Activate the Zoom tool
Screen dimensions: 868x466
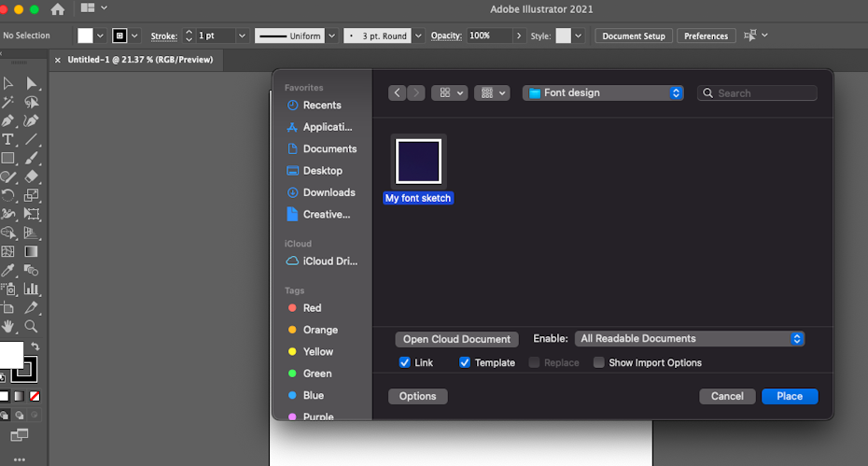pyautogui.click(x=31, y=326)
